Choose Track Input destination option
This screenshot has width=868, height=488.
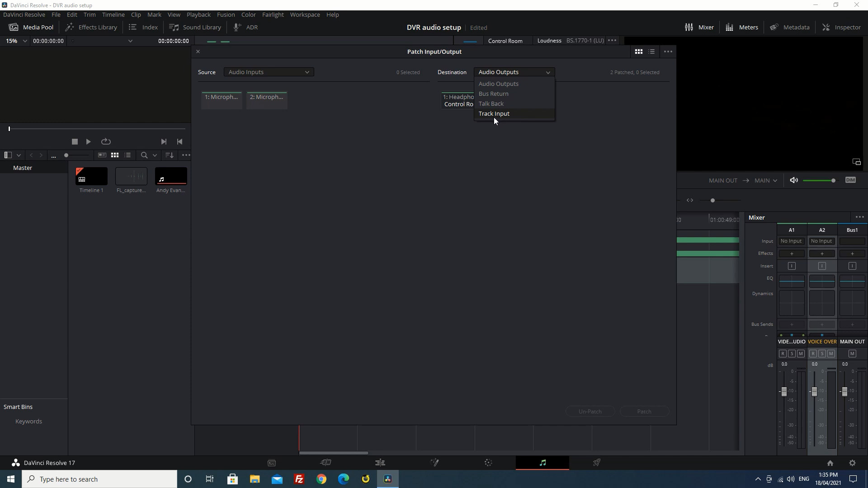coord(514,113)
